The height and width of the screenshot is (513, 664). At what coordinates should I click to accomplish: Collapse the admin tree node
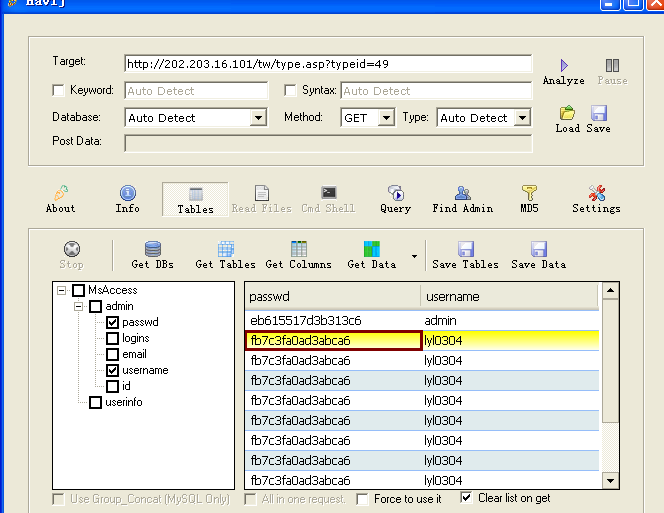[79, 306]
